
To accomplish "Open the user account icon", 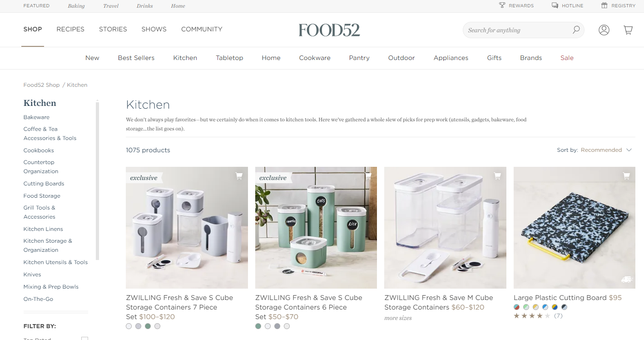I will tap(604, 30).
